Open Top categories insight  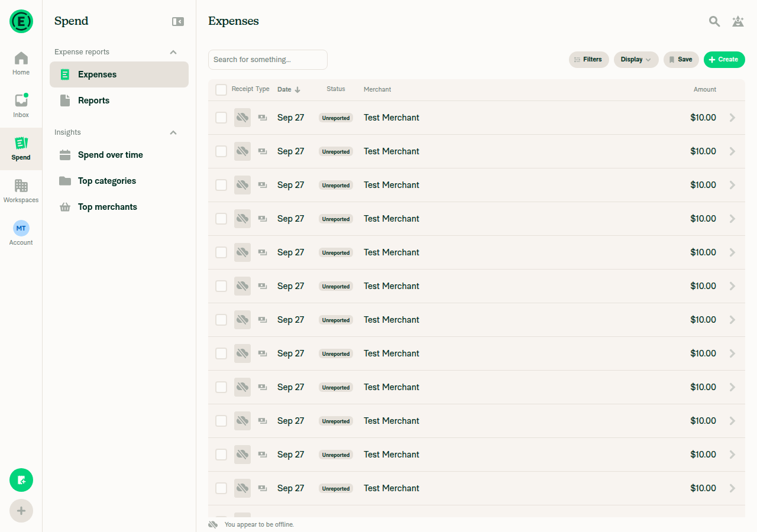click(119, 181)
